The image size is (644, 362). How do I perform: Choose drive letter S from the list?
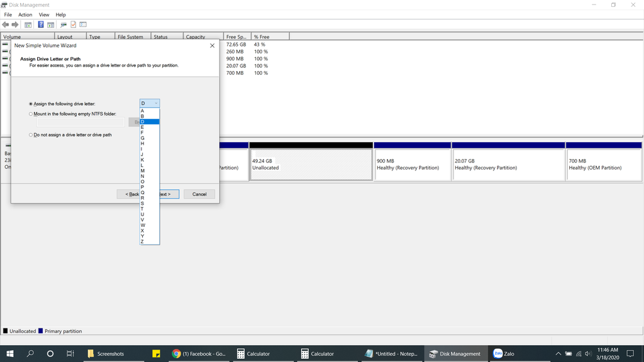click(x=150, y=203)
